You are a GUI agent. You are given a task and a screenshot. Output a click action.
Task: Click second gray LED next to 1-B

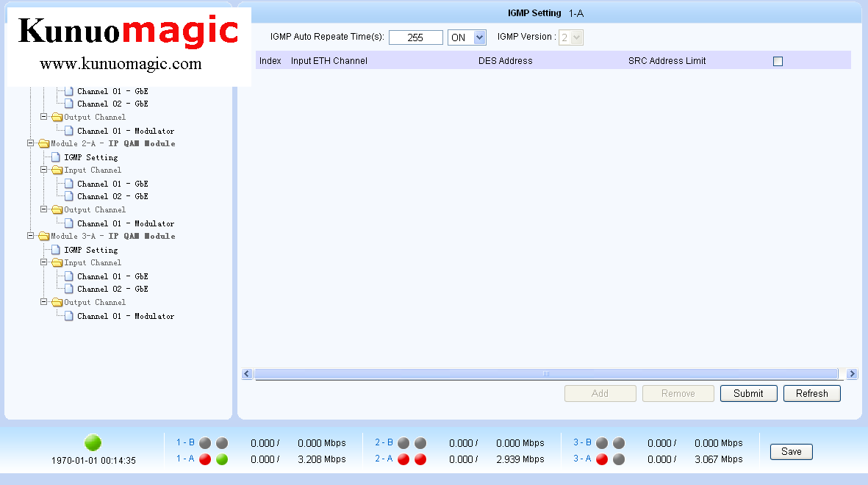(x=222, y=443)
